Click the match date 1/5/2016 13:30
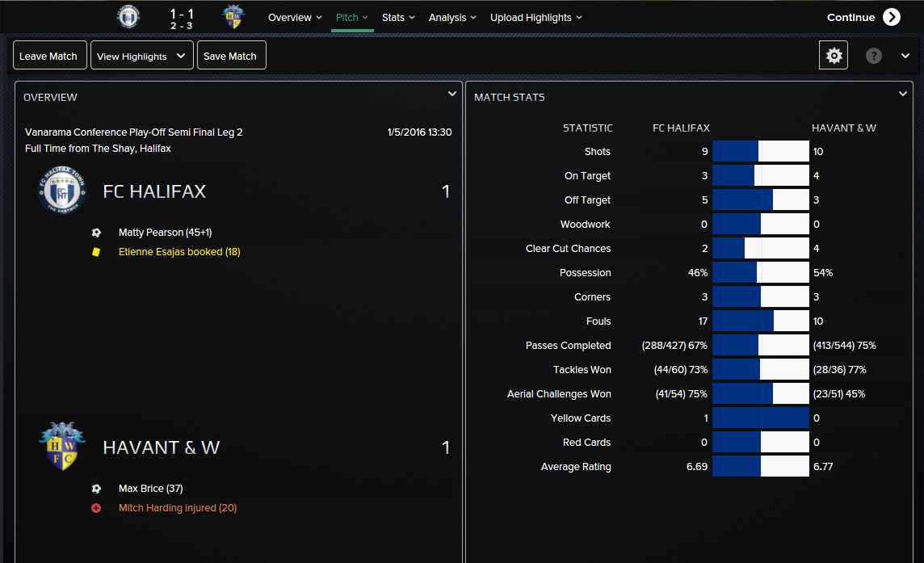 tap(419, 132)
